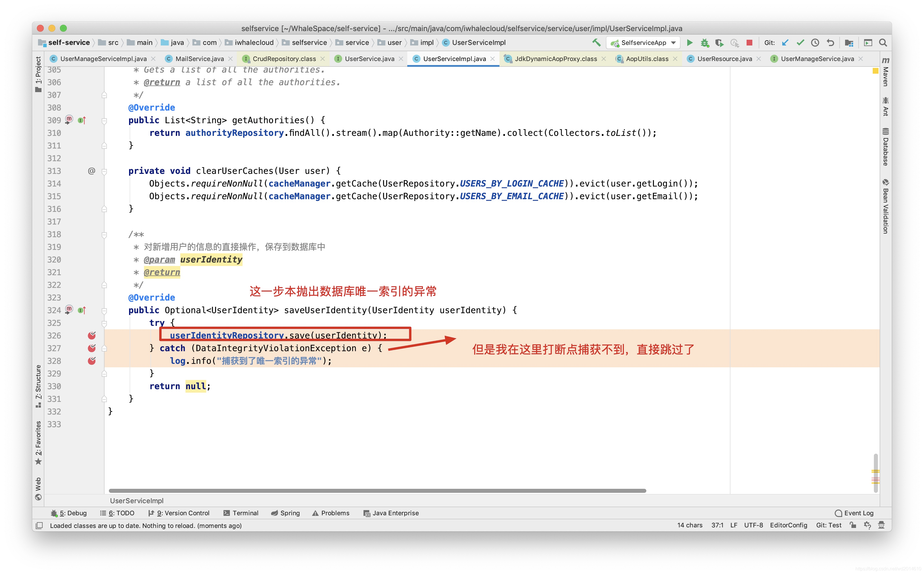Click Git update project arrow icon
The image size is (924, 574).
(x=785, y=43)
